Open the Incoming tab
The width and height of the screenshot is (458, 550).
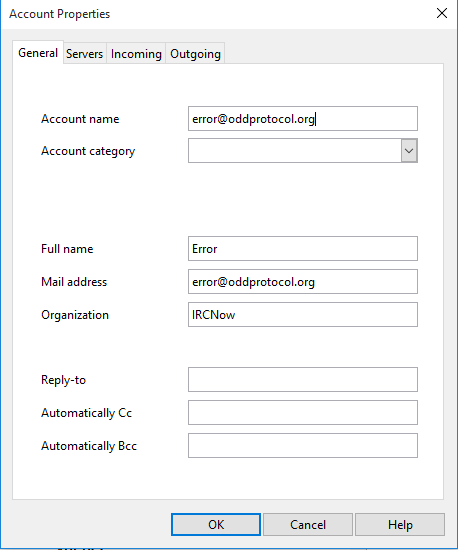tap(136, 54)
